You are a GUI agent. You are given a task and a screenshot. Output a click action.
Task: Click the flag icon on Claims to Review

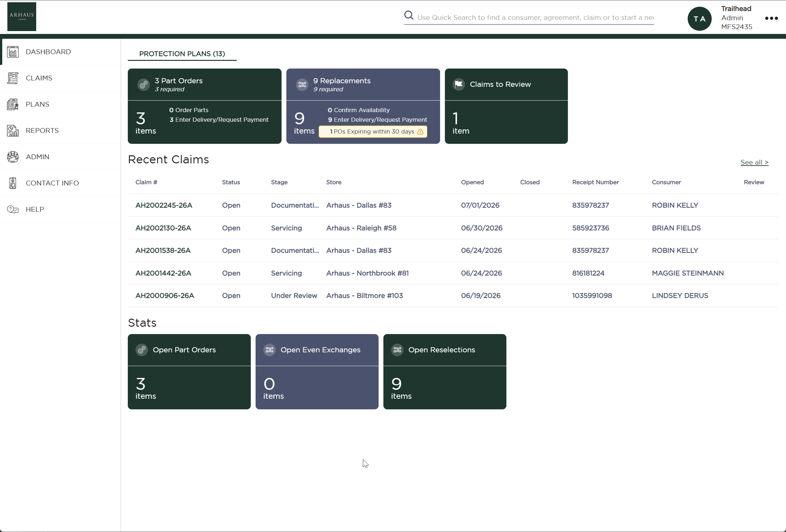(459, 85)
